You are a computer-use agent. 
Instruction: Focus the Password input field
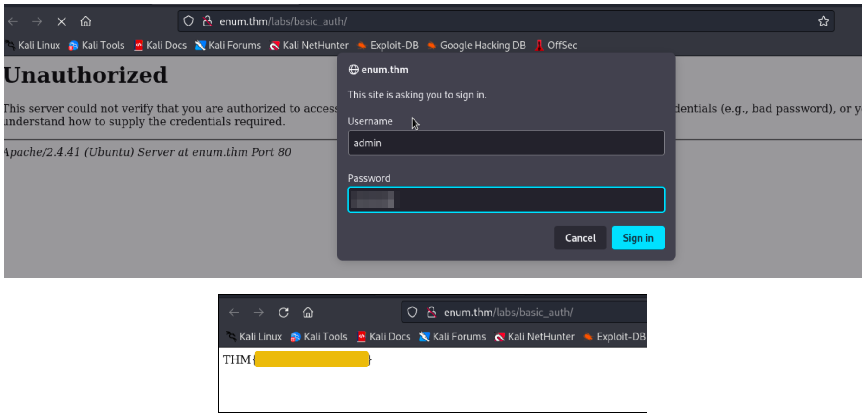tap(506, 200)
